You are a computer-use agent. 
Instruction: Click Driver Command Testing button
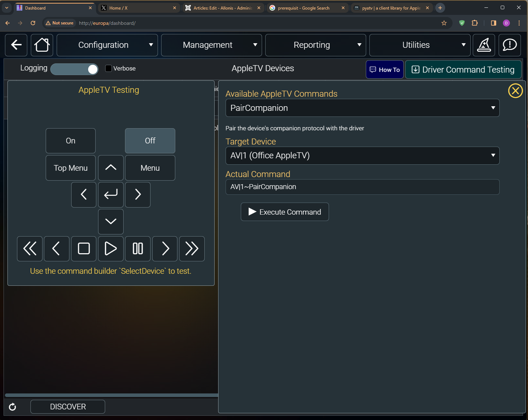463,69
